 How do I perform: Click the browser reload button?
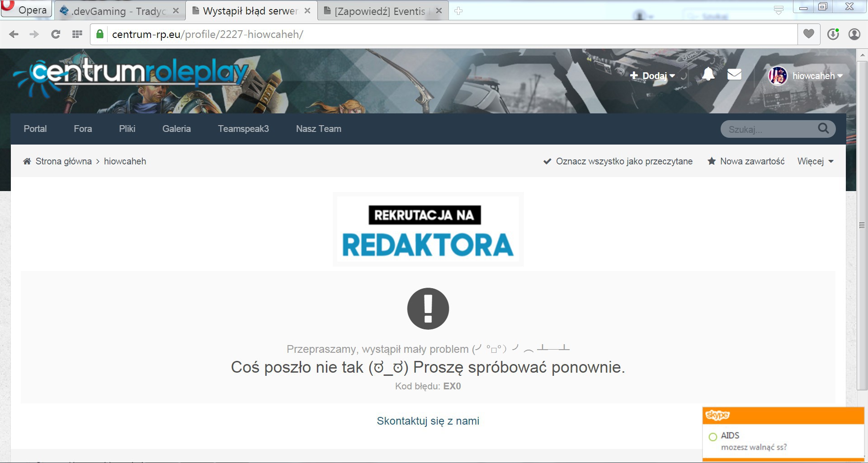(x=56, y=34)
